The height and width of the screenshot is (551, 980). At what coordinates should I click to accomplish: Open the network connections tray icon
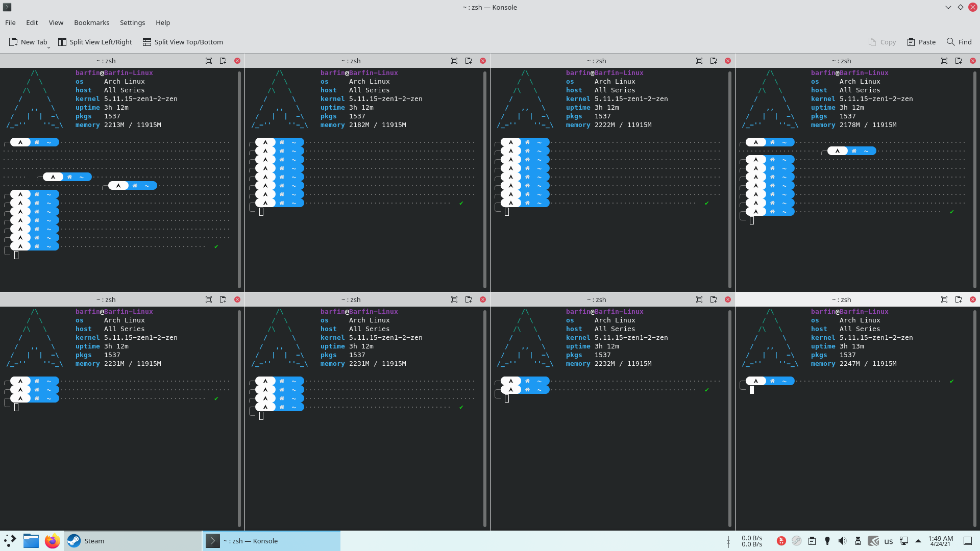click(x=904, y=541)
